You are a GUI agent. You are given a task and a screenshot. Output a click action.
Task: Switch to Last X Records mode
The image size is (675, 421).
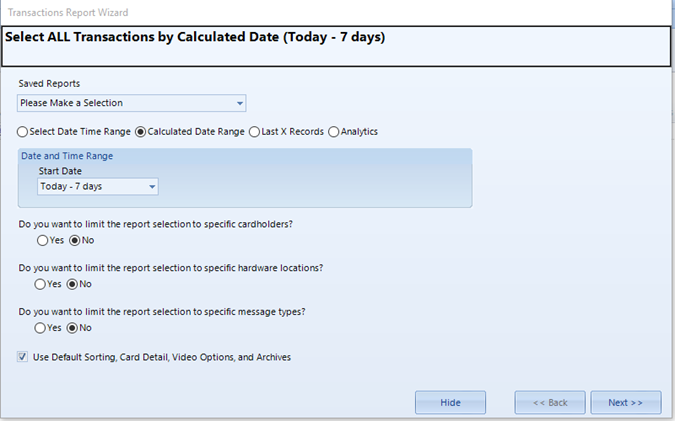tap(255, 132)
